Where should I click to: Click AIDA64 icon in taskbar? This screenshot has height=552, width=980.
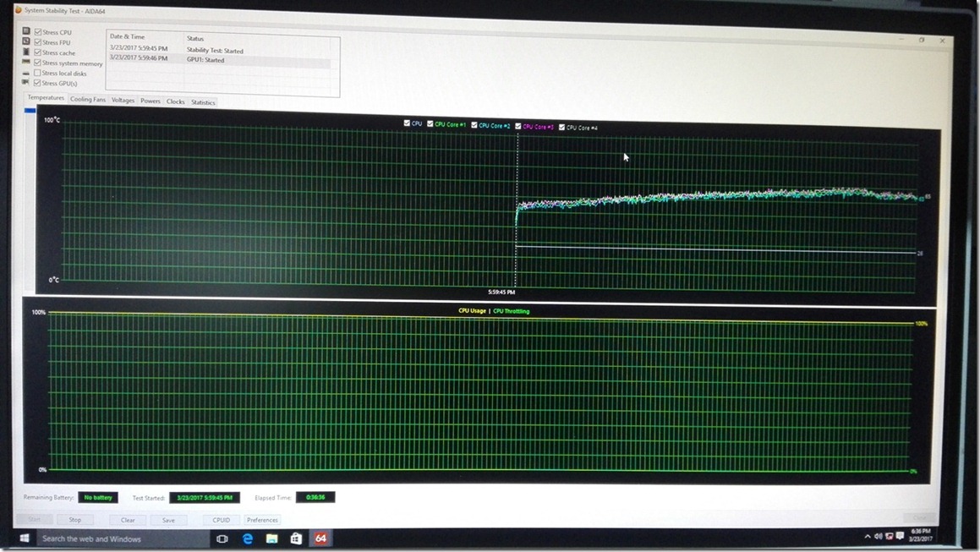point(320,538)
